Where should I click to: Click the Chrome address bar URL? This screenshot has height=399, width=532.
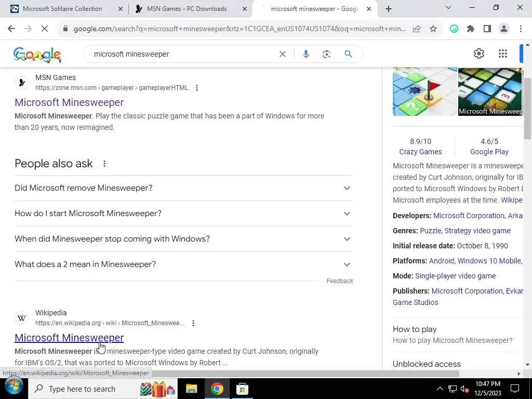[x=240, y=29]
